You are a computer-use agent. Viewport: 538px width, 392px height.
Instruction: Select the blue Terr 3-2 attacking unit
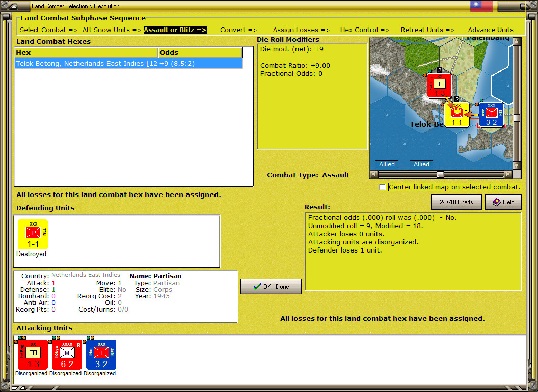(x=101, y=354)
